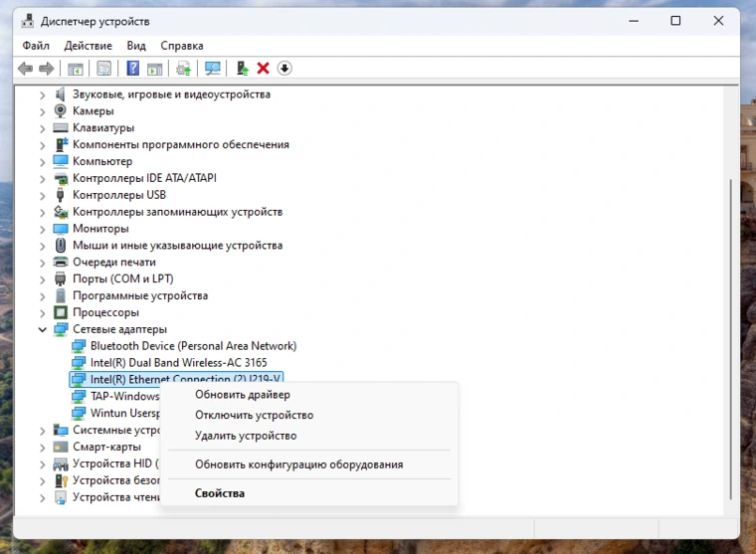The height and width of the screenshot is (554, 756).
Task: Select Очереди печати row text
Action: point(114,263)
